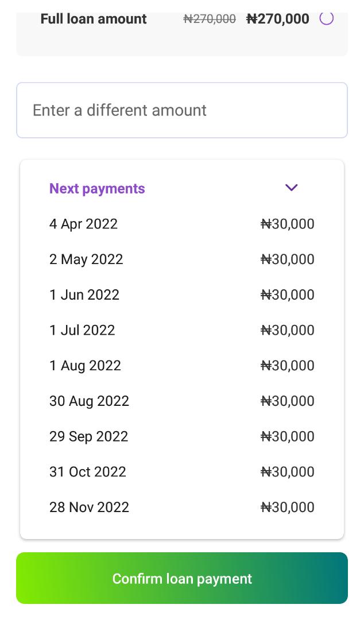This screenshot has width=364, height=620.
Task: Open the Next payments dropdown arrow
Action: (291, 188)
